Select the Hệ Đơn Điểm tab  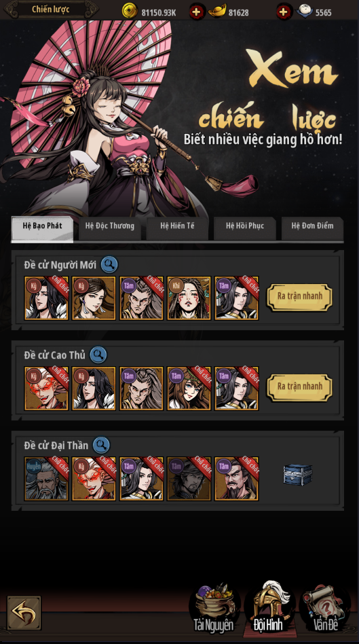[x=312, y=228]
